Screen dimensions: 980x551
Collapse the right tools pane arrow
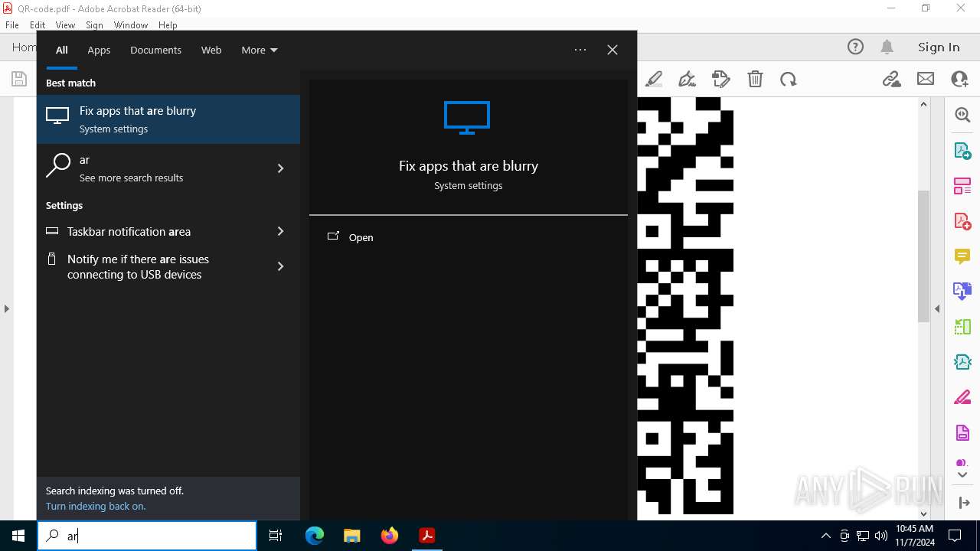937,309
